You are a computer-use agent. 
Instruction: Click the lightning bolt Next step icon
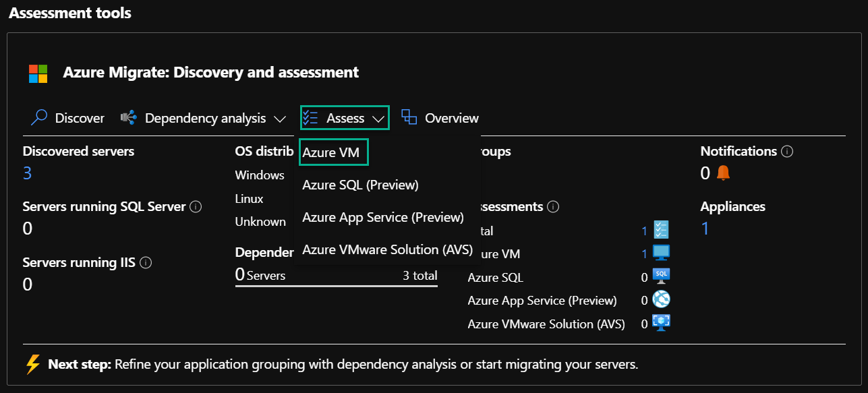[33, 365]
